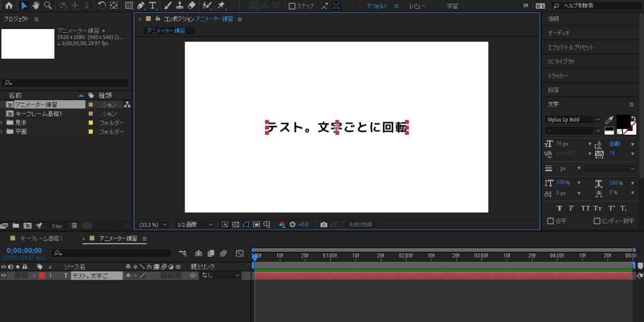Click the new composition icon in Project panel
This screenshot has width=644, height=322.
[27, 225]
